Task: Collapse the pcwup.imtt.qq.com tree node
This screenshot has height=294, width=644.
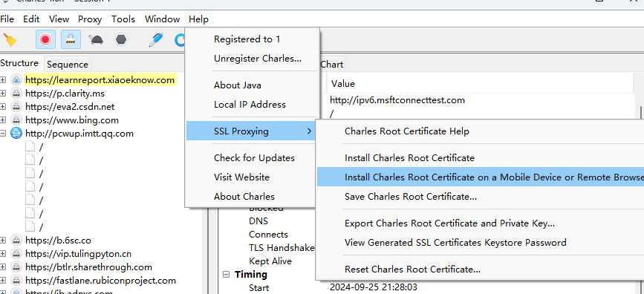Action: click(3, 133)
